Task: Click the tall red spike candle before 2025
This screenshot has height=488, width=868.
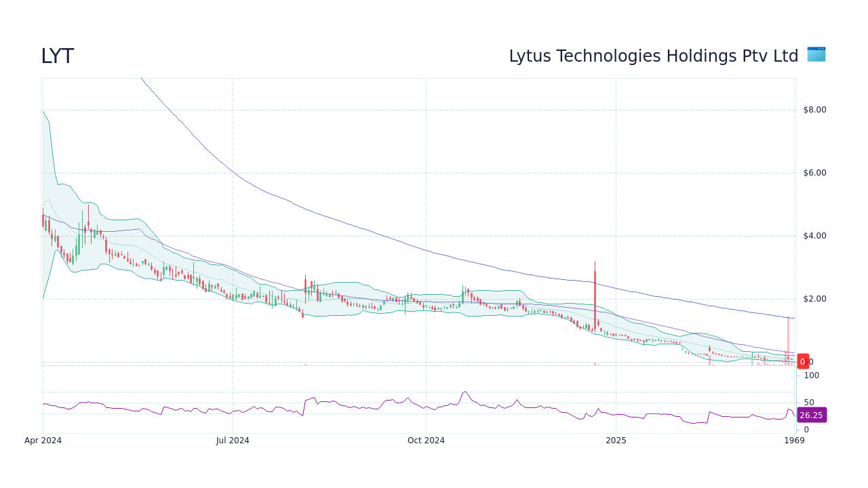Action: click(x=595, y=296)
